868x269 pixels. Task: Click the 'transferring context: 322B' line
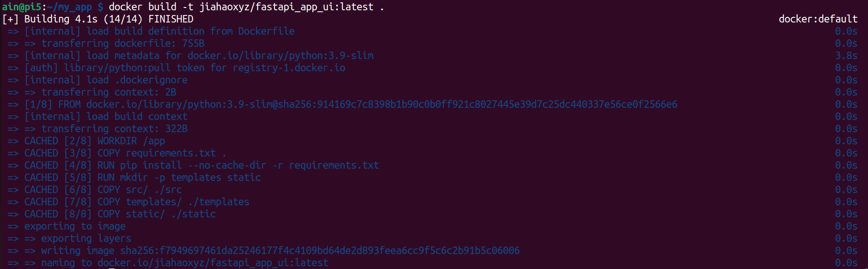[x=114, y=129]
